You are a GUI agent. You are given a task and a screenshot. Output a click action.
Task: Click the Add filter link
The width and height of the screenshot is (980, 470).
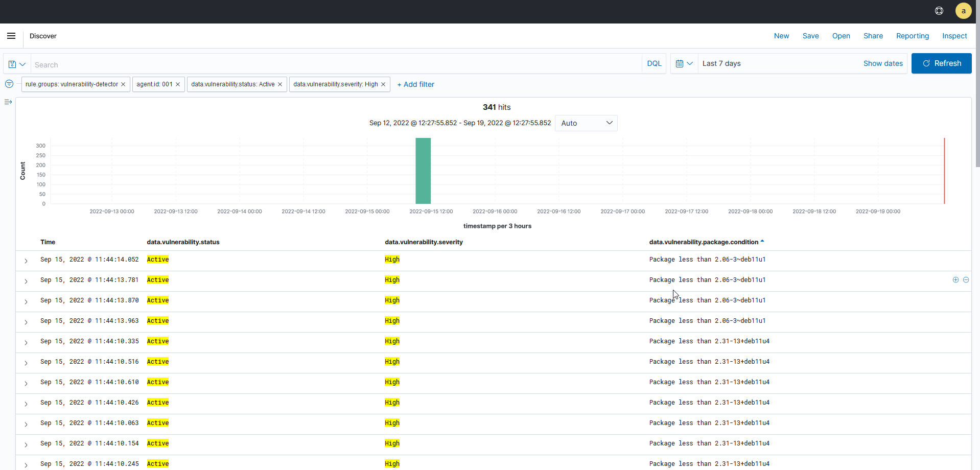(x=415, y=84)
